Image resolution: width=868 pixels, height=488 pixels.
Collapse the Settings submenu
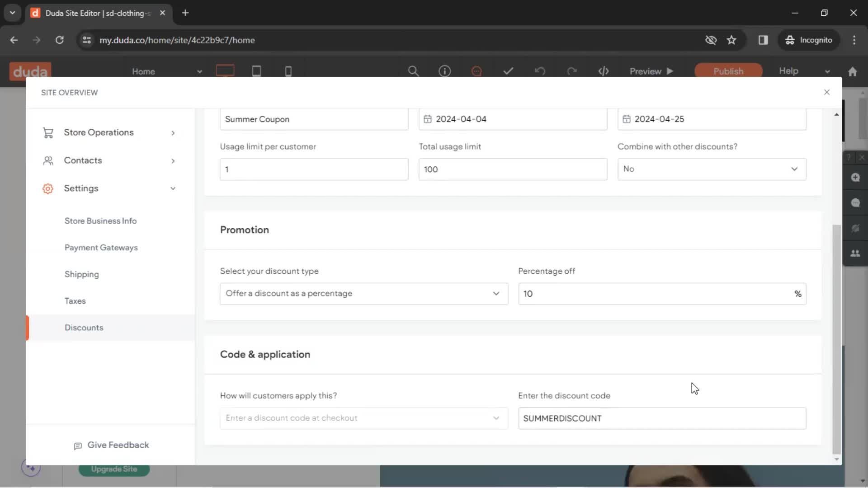pyautogui.click(x=173, y=188)
